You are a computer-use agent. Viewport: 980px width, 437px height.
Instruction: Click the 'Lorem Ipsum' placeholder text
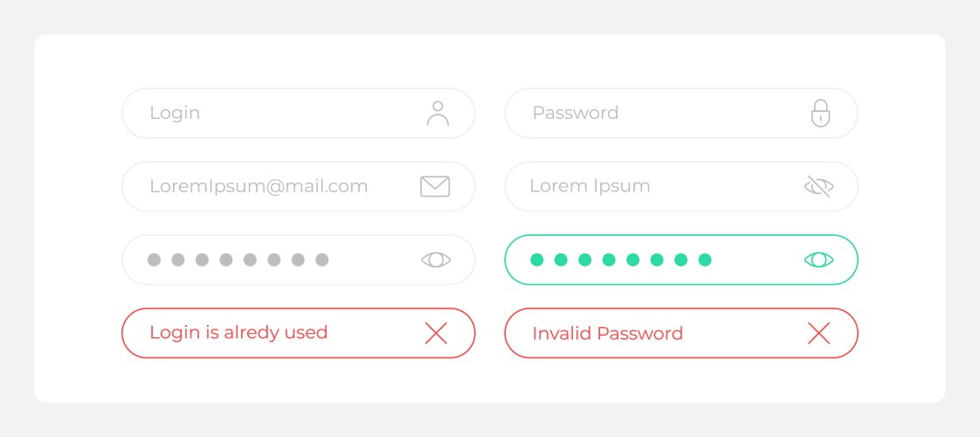(590, 186)
